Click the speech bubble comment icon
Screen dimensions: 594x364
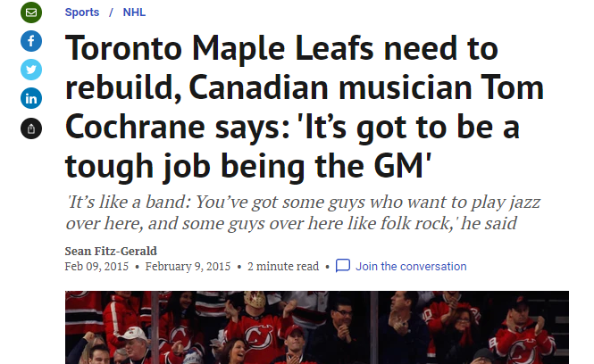(x=343, y=266)
